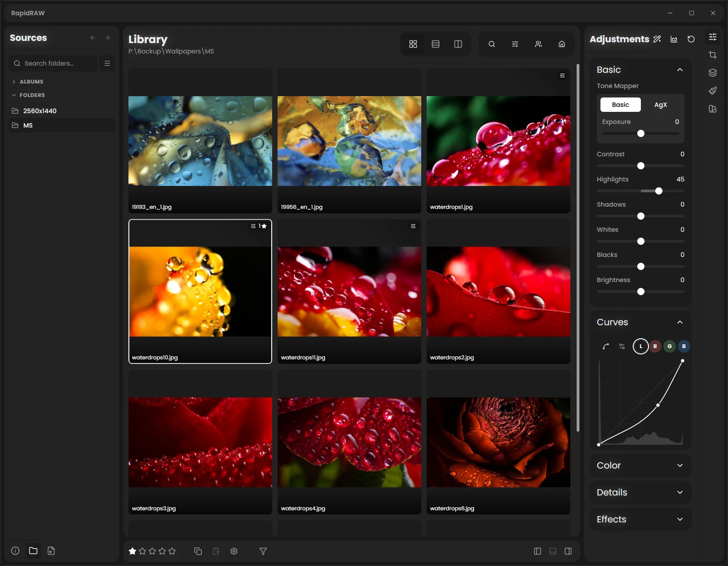The height and width of the screenshot is (566, 728).
Task: Navigate back in Sources
Action: (93, 38)
